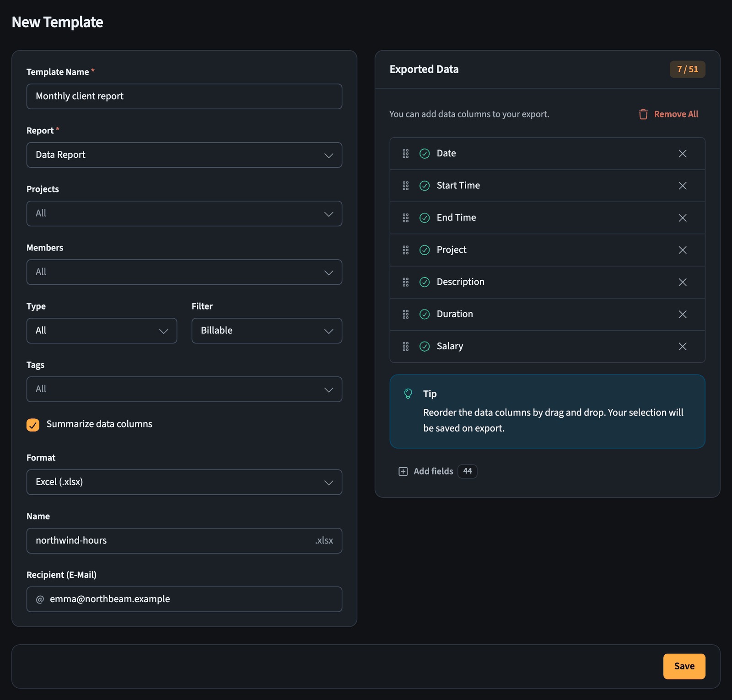Screen dimensions: 732x700
Task: Grab the drag handle of the Description row
Action: (405, 282)
